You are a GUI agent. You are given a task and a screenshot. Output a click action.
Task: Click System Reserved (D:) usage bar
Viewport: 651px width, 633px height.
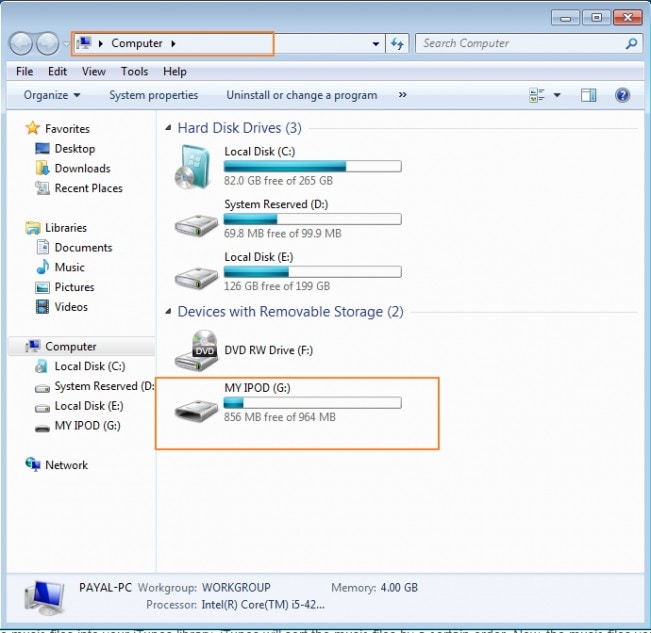[312, 219]
